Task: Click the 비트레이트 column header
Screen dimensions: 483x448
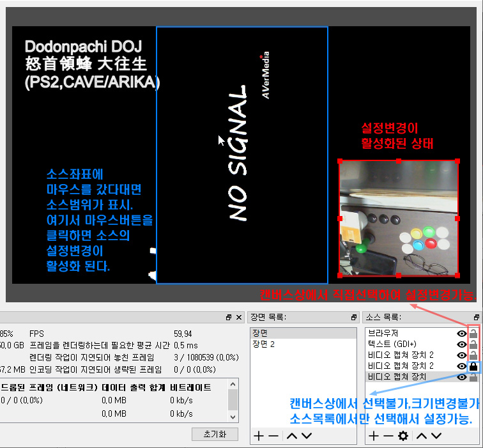Action: 190,387
